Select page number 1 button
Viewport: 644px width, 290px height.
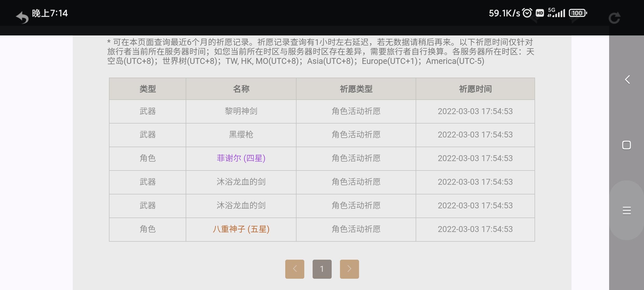(x=322, y=269)
